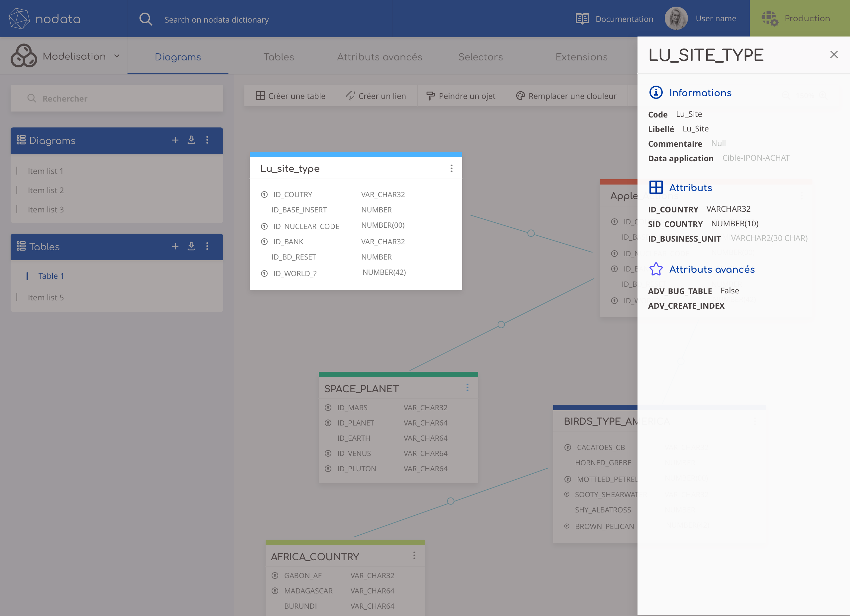Open Tables panel three-dot menu

click(x=207, y=246)
